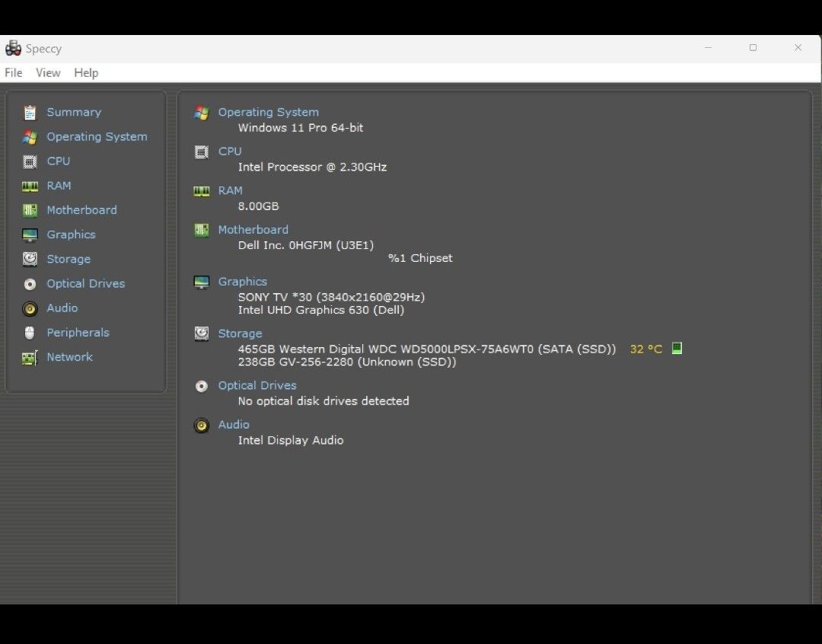Click the "32 °C" temperature reading
Viewport: 822px width, 644px height.
tap(646, 349)
